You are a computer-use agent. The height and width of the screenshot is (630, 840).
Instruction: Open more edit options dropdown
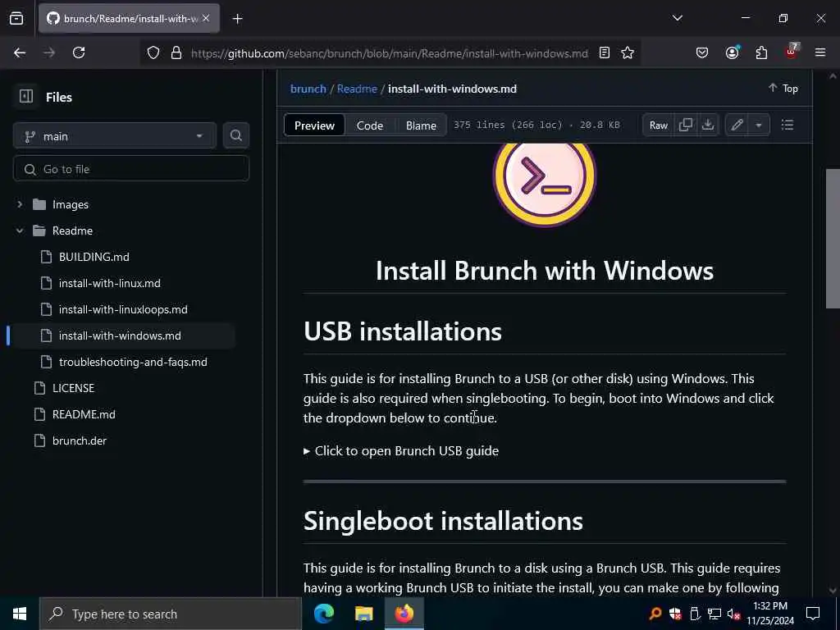[759, 126]
